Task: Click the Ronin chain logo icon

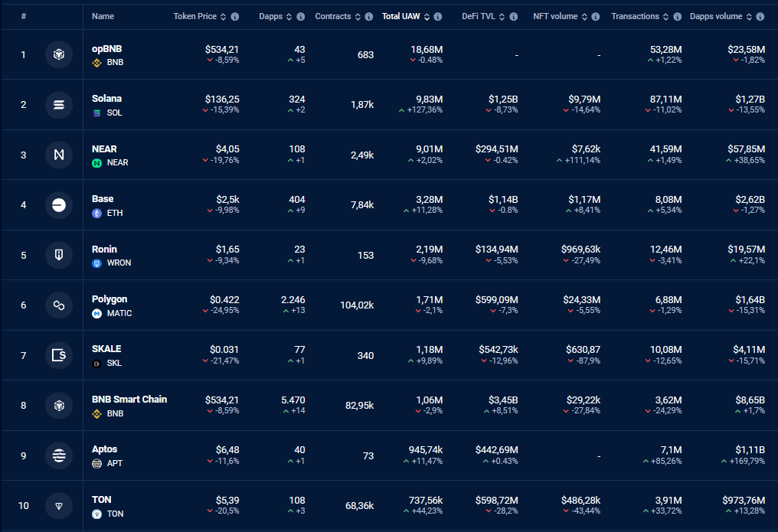Action: click(x=58, y=255)
